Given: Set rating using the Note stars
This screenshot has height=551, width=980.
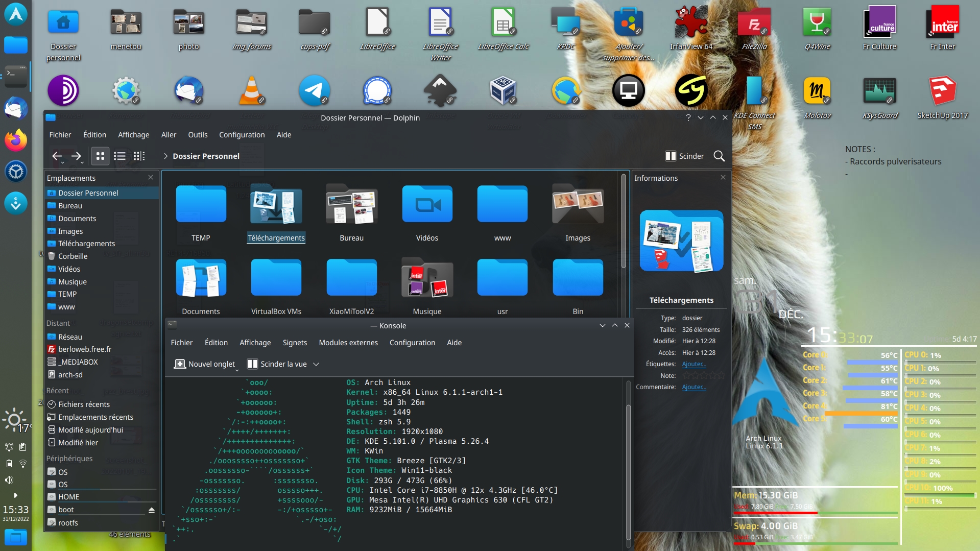Looking at the screenshot, I should pyautogui.click(x=703, y=376).
